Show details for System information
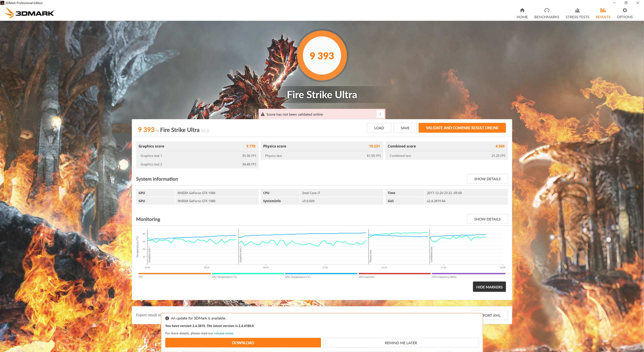This screenshot has width=644, height=352. pos(487,179)
